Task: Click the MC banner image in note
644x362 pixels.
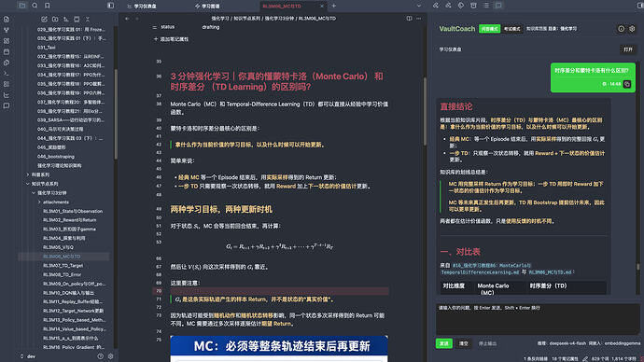Action: (x=279, y=348)
